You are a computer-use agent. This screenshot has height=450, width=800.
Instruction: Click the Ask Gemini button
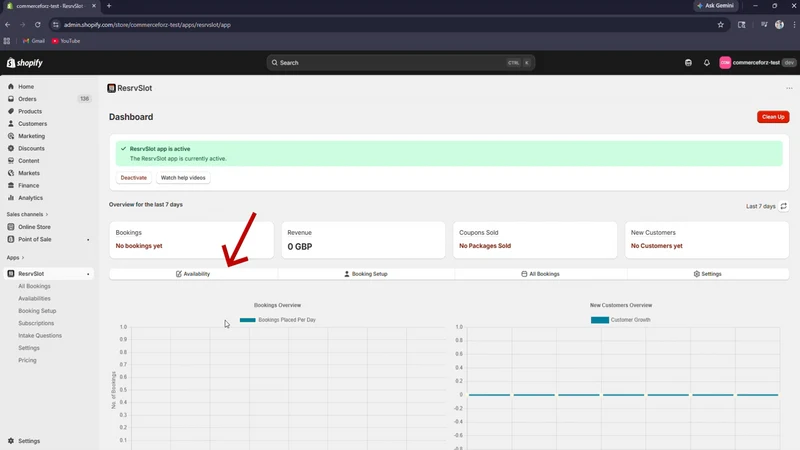coord(715,6)
